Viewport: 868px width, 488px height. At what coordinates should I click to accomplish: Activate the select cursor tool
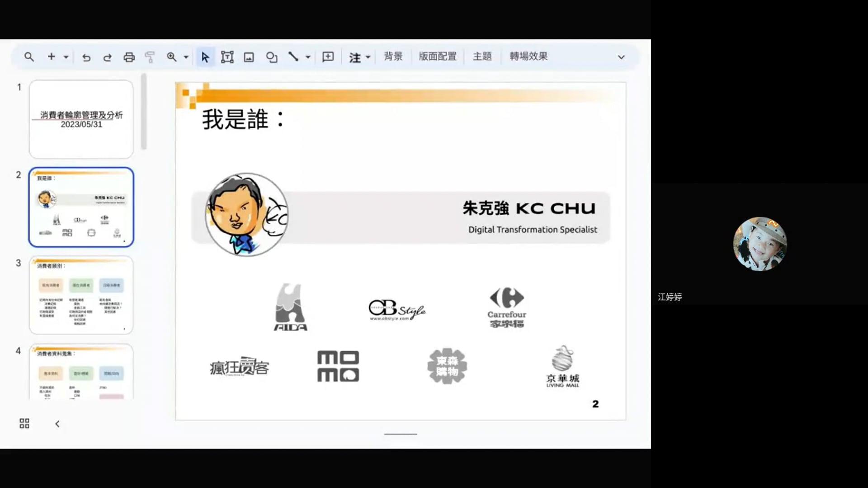(205, 57)
